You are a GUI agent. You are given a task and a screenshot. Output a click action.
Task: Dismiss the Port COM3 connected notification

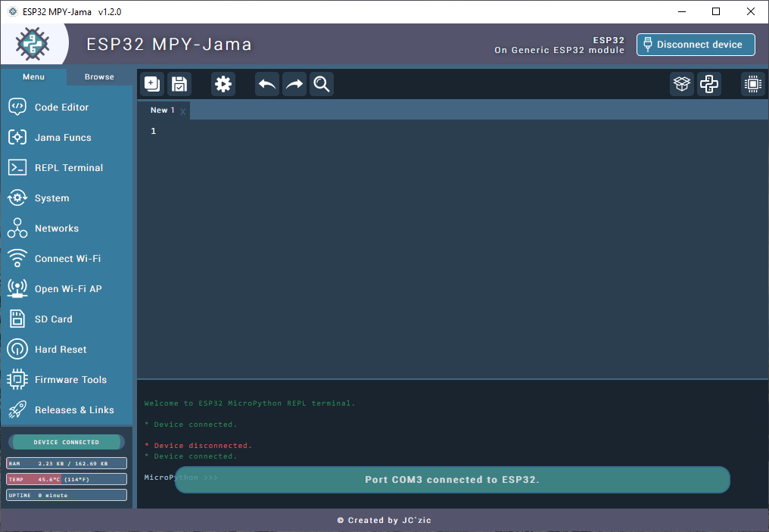tap(452, 480)
